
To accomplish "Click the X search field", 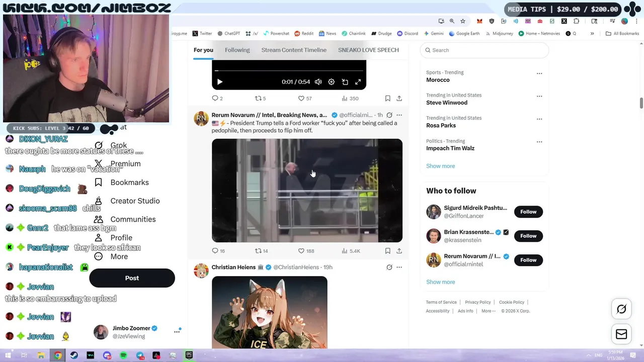I will click(484, 50).
